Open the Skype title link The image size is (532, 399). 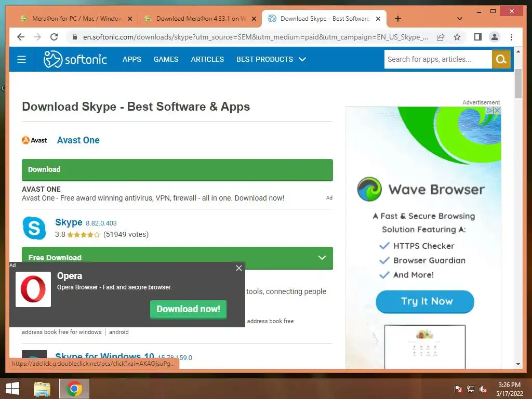[x=69, y=222]
